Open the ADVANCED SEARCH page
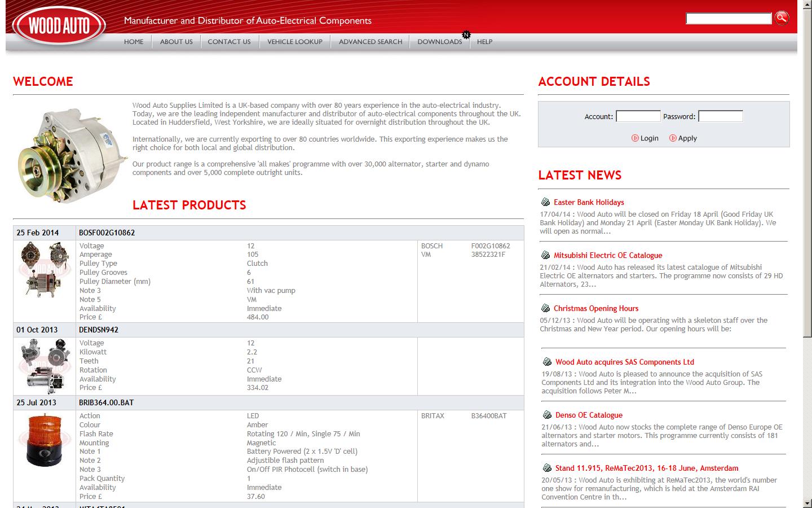 370,41
